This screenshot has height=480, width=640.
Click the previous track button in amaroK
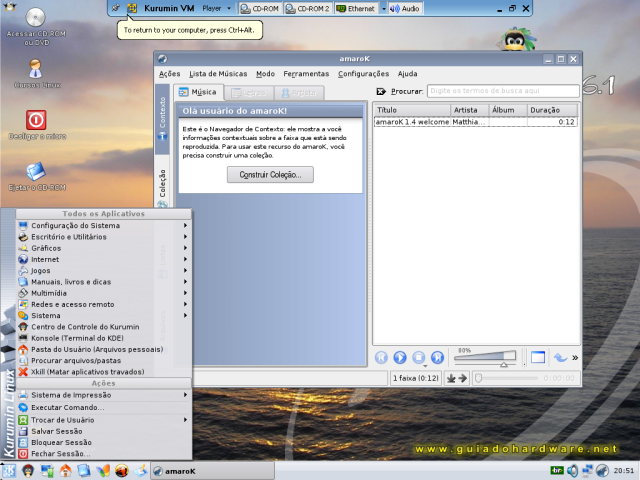point(381,358)
